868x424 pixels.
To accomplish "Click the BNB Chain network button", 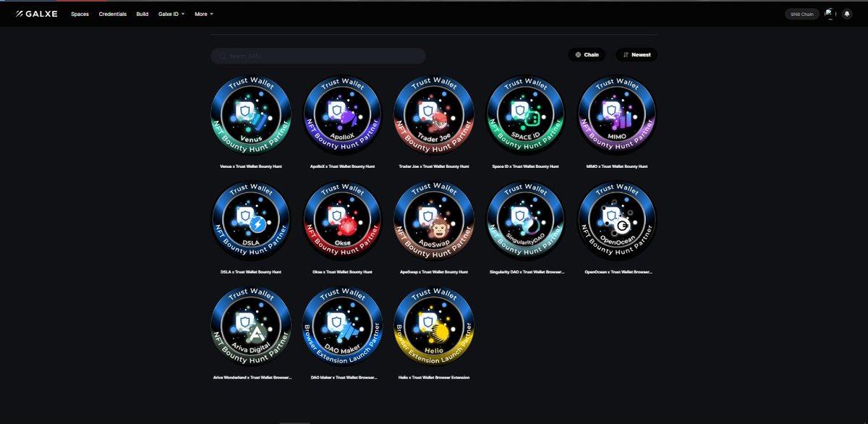I will (x=802, y=14).
